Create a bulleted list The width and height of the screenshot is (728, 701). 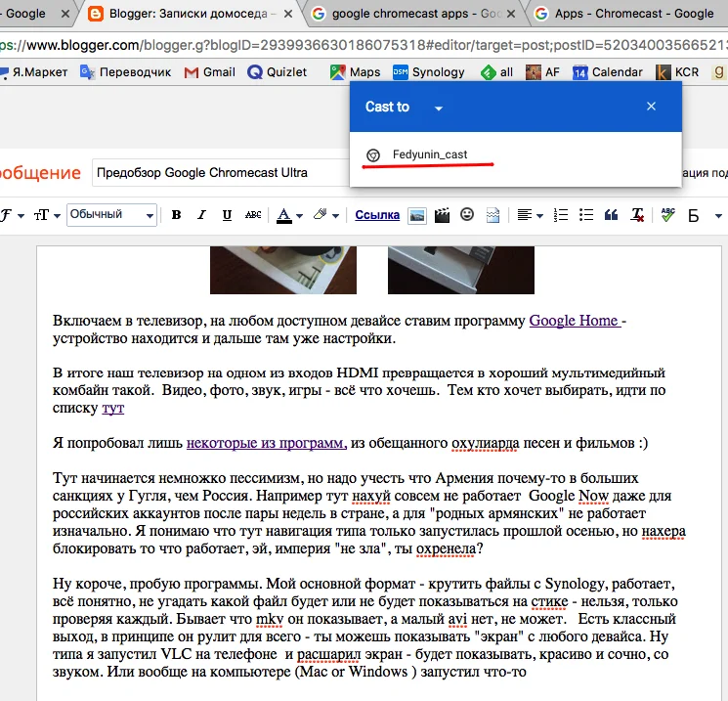(586, 215)
